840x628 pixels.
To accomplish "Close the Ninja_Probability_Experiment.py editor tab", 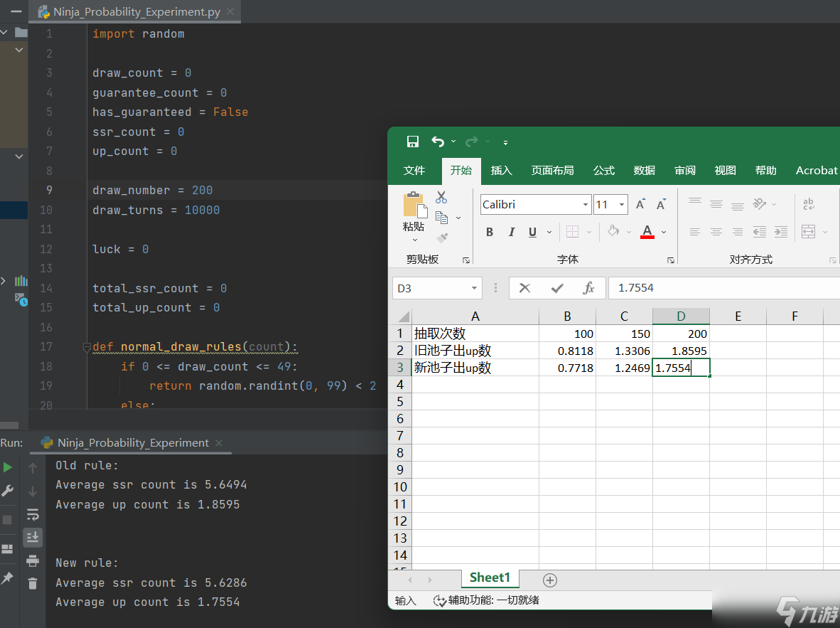I will tap(230, 11).
